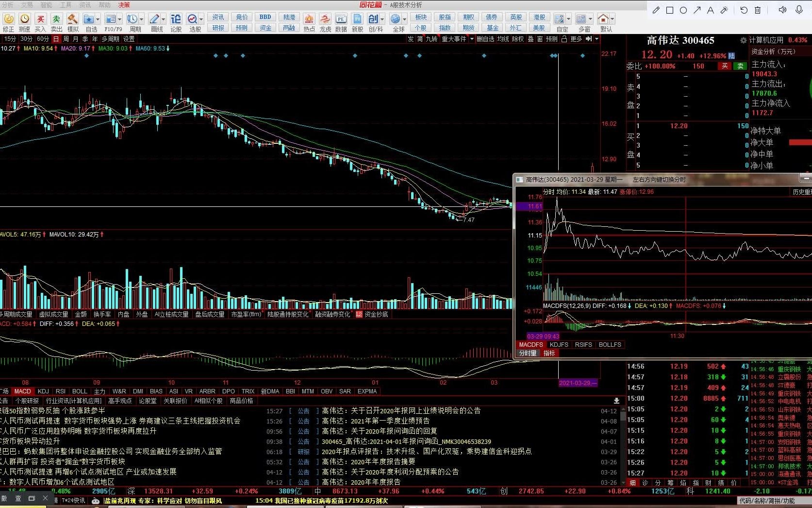Expand the 自选 dropdown arrow
Viewport: 812px width, 508px height.
[98, 19]
